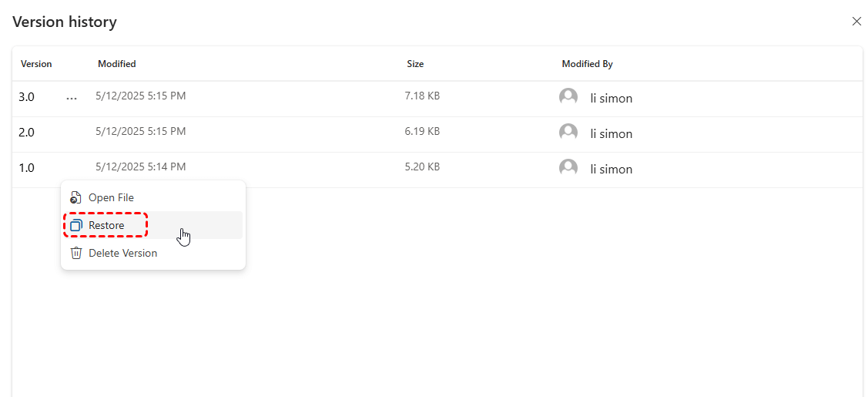The height and width of the screenshot is (397, 868).
Task: Click the trash icon for Delete Version
Action: [x=75, y=253]
